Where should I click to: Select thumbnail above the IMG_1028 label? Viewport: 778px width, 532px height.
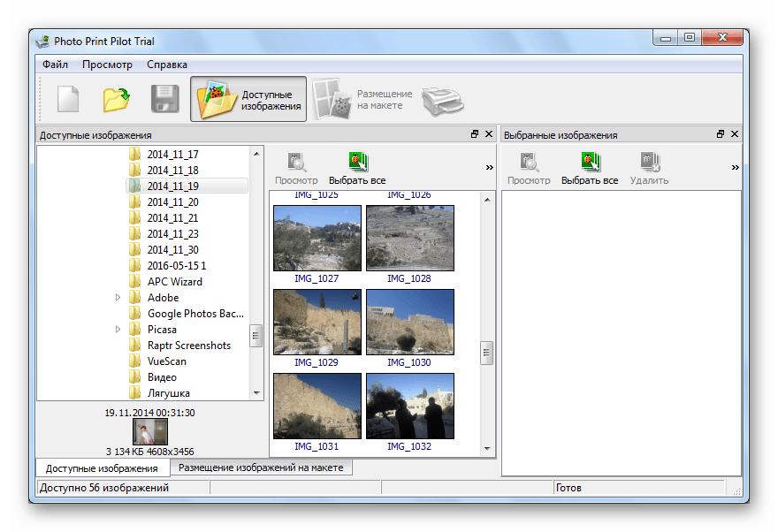[410, 238]
